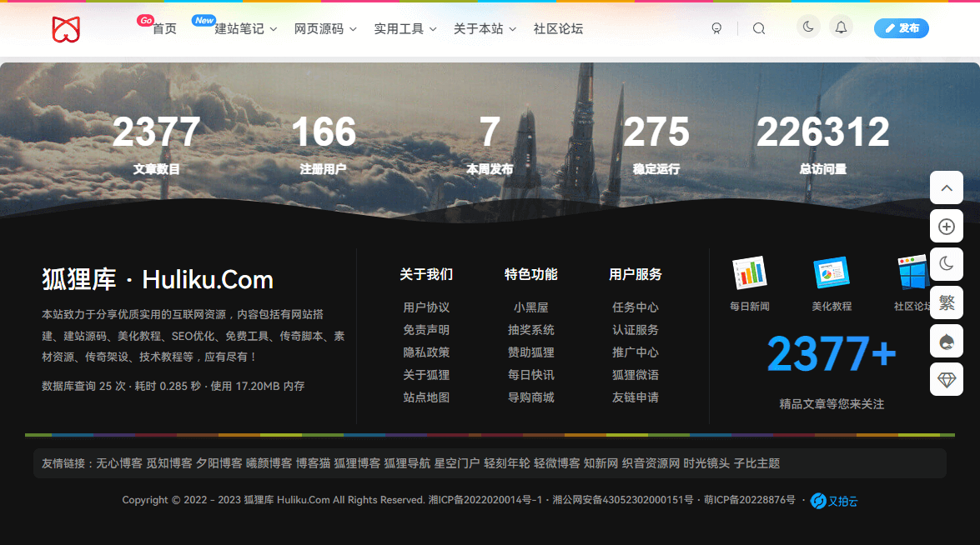Click the blue 发布 publish button
The width and height of the screenshot is (980, 545).
(902, 27)
